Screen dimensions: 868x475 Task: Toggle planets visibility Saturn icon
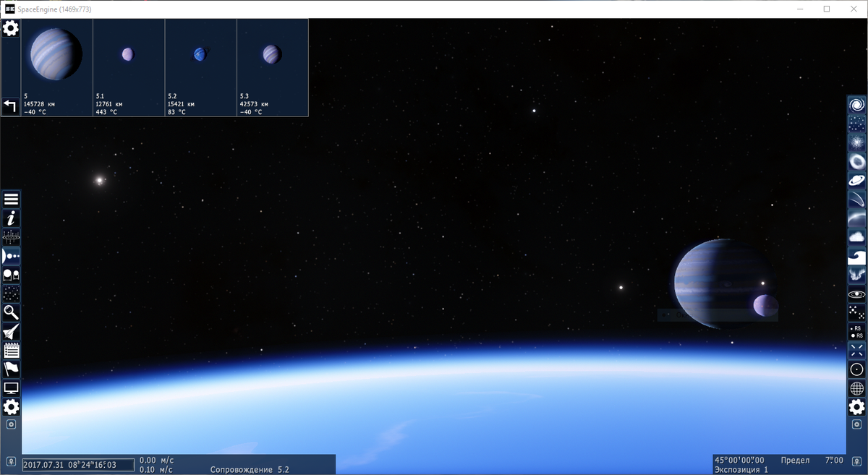click(x=857, y=180)
